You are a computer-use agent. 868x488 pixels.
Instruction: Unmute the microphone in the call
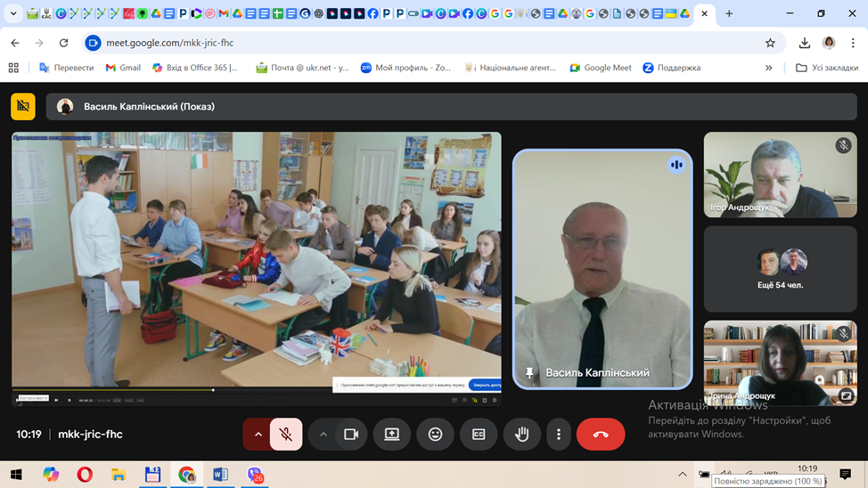click(286, 435)
